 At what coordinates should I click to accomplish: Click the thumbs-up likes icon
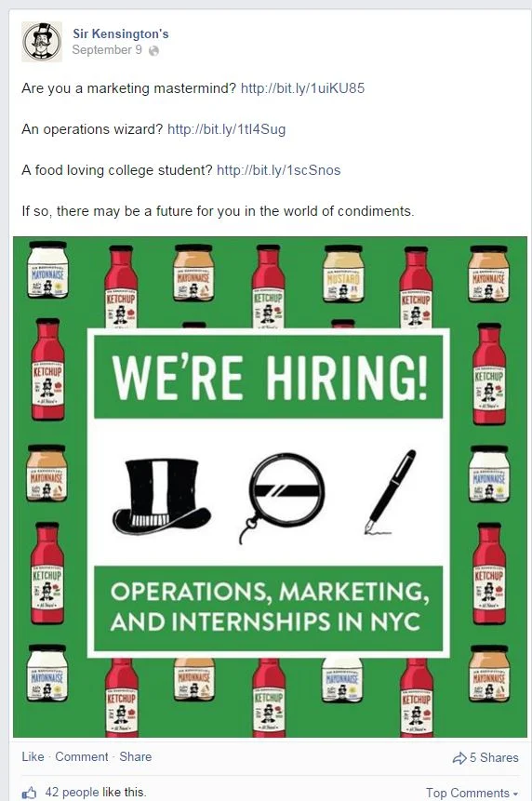pyautogui.click(x=30, y=793)
